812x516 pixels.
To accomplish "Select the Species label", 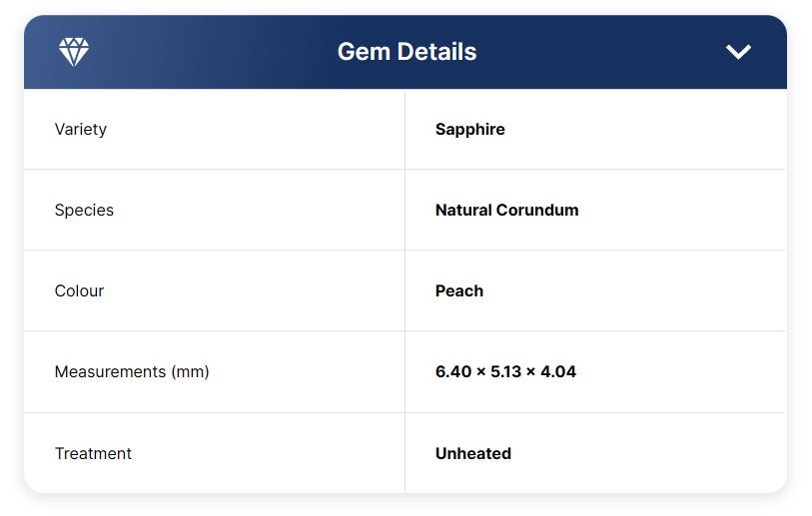I will point(84,211).
